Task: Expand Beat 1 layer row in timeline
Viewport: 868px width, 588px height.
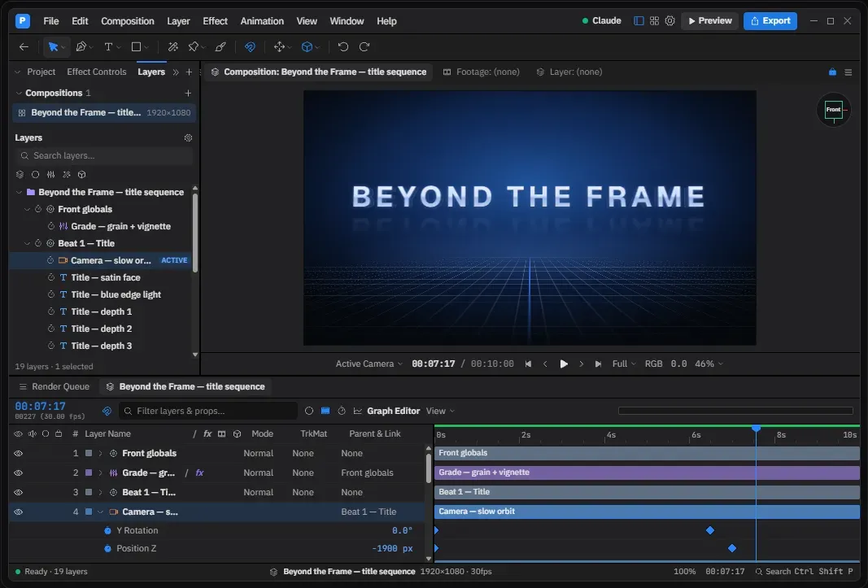Action: [100, 492]
